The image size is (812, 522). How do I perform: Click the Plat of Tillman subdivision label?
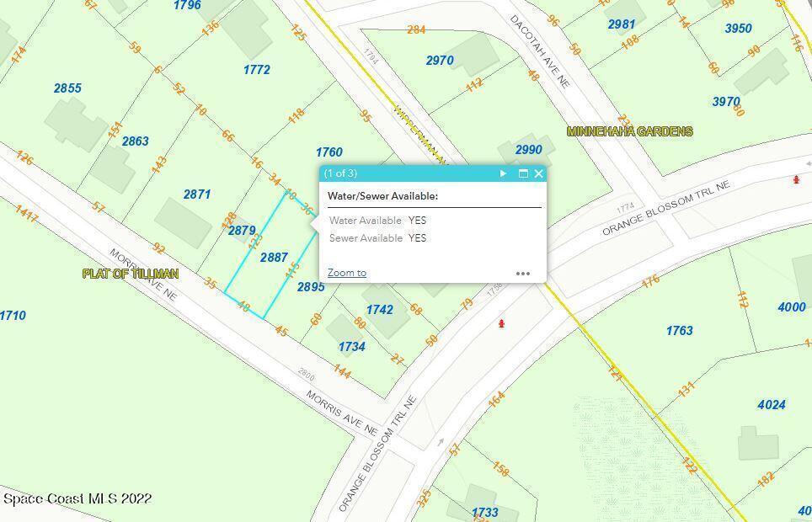pos(131,274)
